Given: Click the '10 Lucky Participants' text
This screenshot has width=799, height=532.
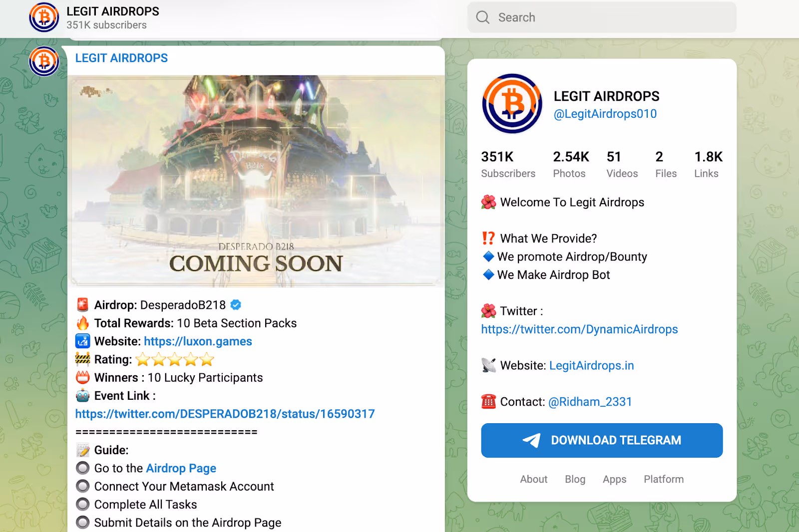Looking at the screenshot, I should coord(205,377).
